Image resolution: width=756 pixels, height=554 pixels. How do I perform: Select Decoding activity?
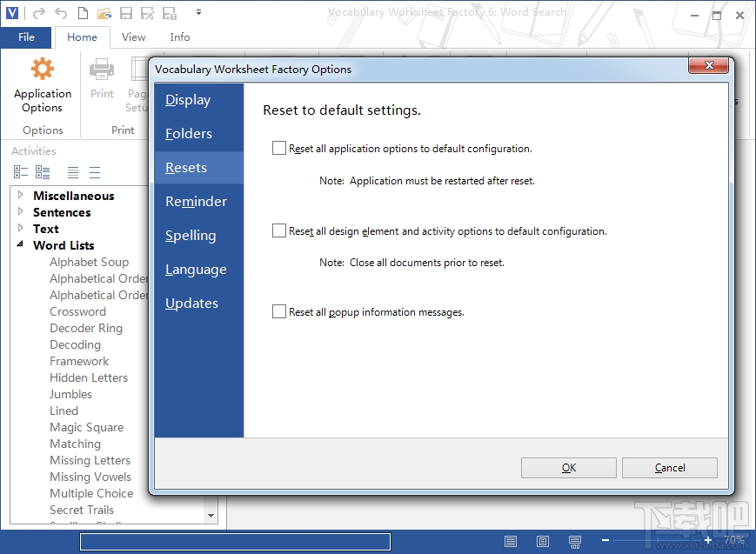pos(75,344)
